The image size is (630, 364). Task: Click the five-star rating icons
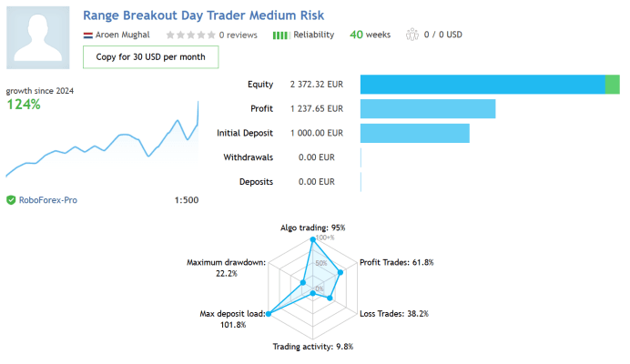pyautogui.click(x=191, y=35)
